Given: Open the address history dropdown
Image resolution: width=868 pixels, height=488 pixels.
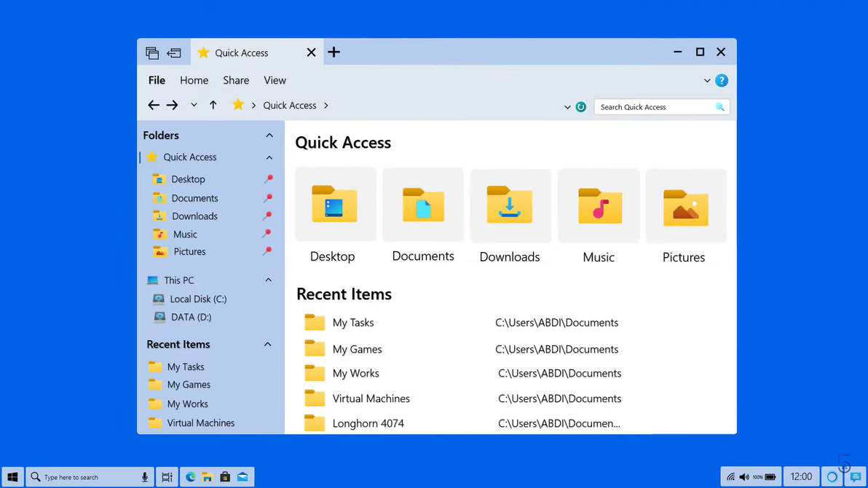Looking at the screenshot, I should click(567, 108).
